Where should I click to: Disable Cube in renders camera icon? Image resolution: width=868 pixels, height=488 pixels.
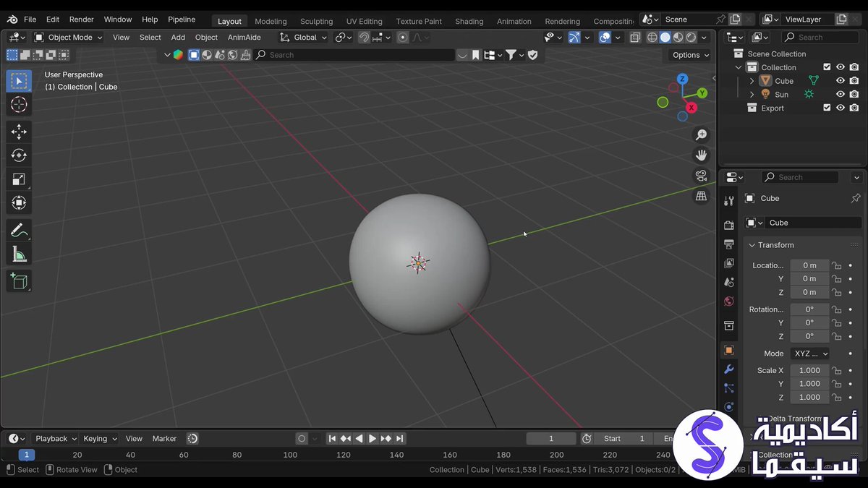(854, 81)
